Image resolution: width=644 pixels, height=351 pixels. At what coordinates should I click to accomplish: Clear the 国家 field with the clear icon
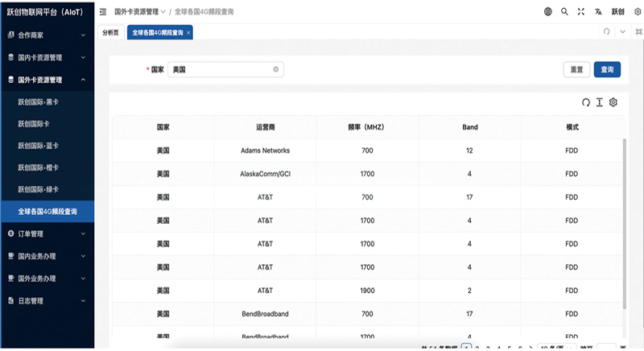[x=275, y=70]
